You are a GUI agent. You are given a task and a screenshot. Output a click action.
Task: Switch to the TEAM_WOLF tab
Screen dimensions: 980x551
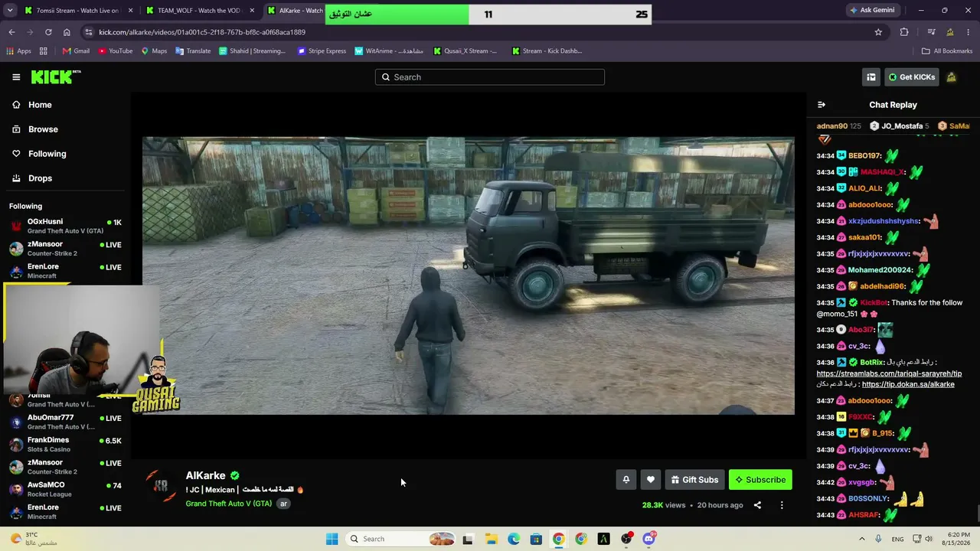194,11
